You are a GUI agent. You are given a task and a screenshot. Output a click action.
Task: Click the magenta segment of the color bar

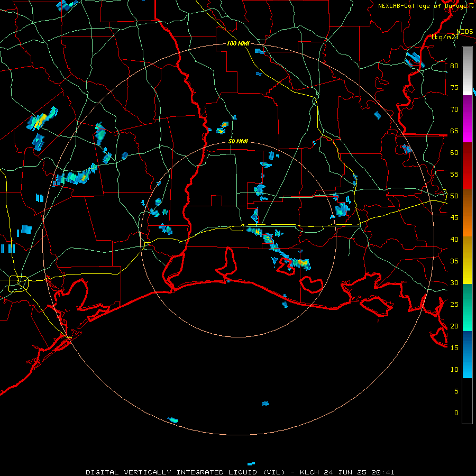[x=467, y=118]
